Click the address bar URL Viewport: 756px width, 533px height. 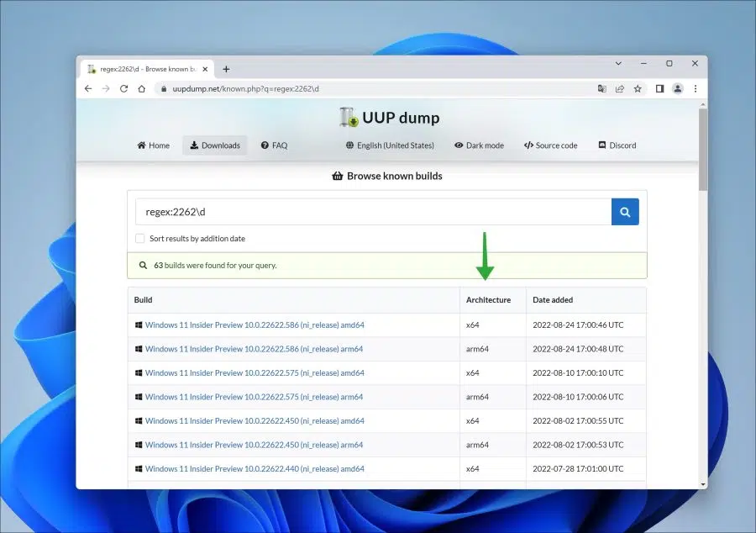tap(245, 89)
